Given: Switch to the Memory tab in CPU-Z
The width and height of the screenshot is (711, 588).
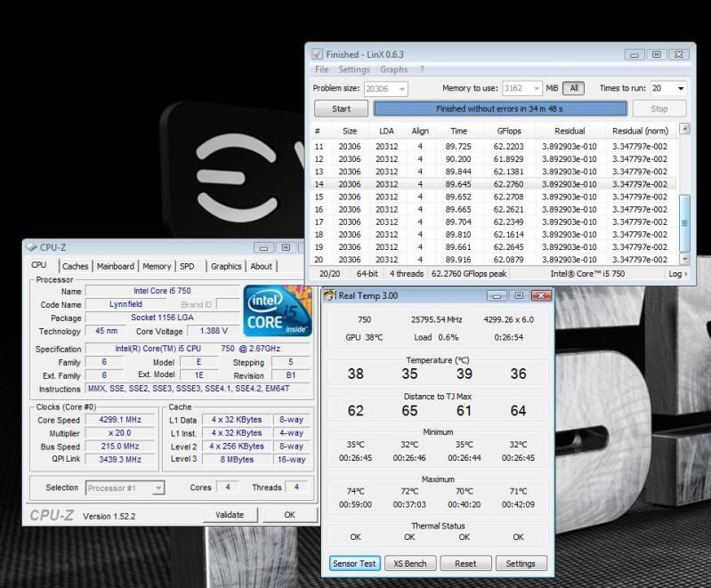Looking at the screenshot, I should [157, 266].
